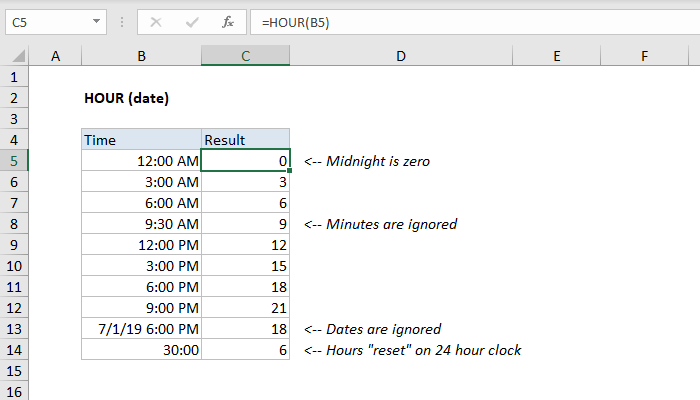Select cell with 3:00 PM
The height and width of the screenshot is (400, 700).
point(142,266)
